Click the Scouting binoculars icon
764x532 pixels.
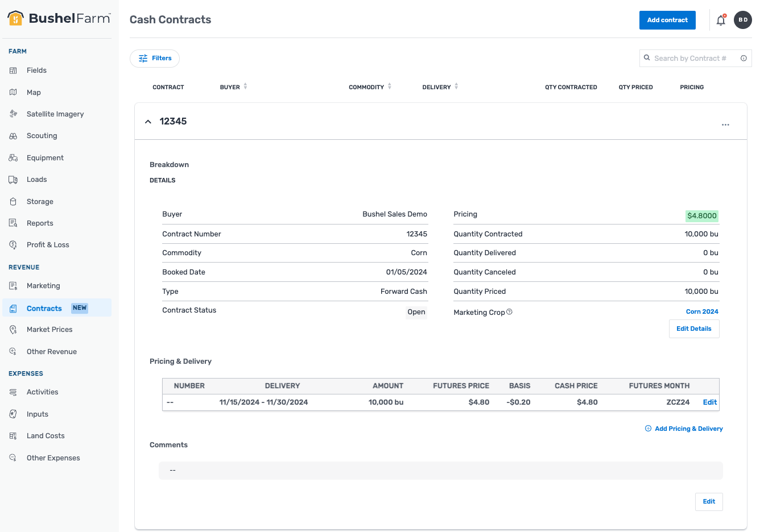tap(13, 136)
